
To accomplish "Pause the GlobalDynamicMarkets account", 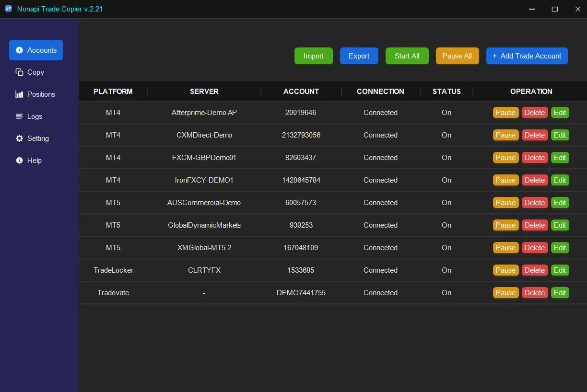I will point(505,225).
